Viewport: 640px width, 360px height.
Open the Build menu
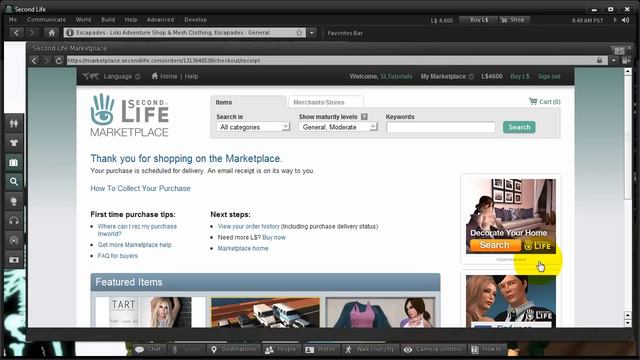click(108, 20)
